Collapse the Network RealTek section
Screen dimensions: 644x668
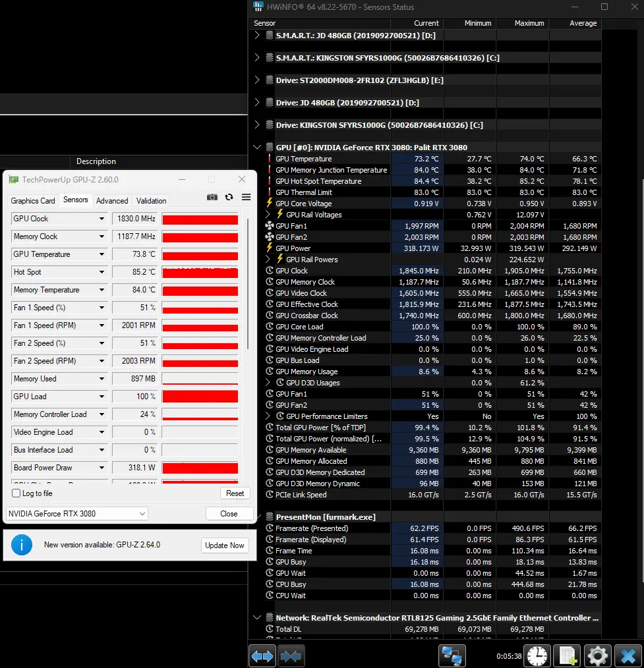click(257, 618)
